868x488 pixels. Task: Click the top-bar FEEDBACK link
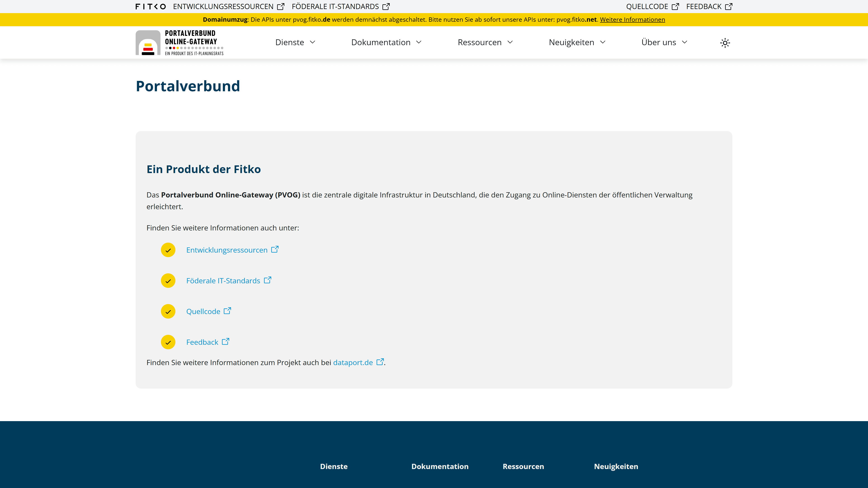click(704, 7)
